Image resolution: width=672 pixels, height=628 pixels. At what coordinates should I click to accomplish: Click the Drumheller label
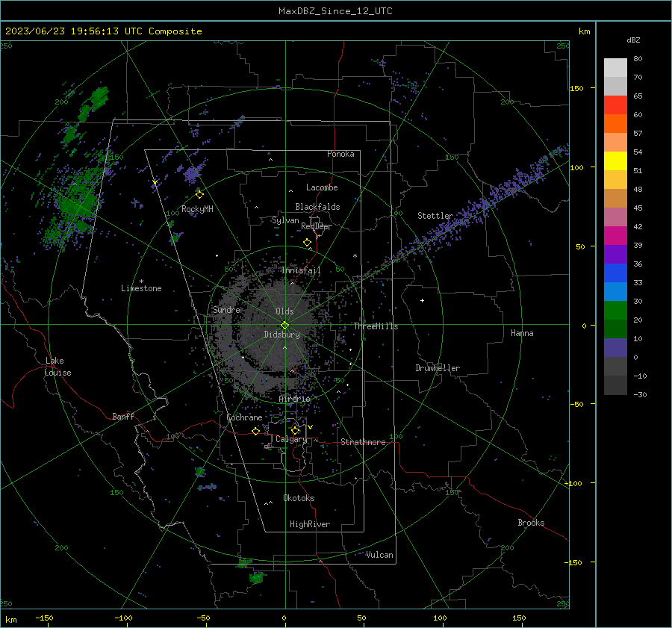pos(438,368)
